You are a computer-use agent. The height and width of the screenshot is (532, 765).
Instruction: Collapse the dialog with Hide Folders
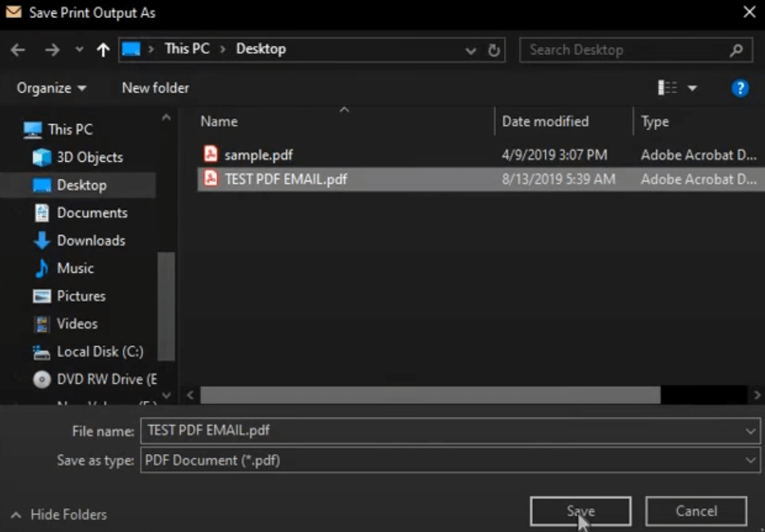pyautogui.click(x=59, y=515)
